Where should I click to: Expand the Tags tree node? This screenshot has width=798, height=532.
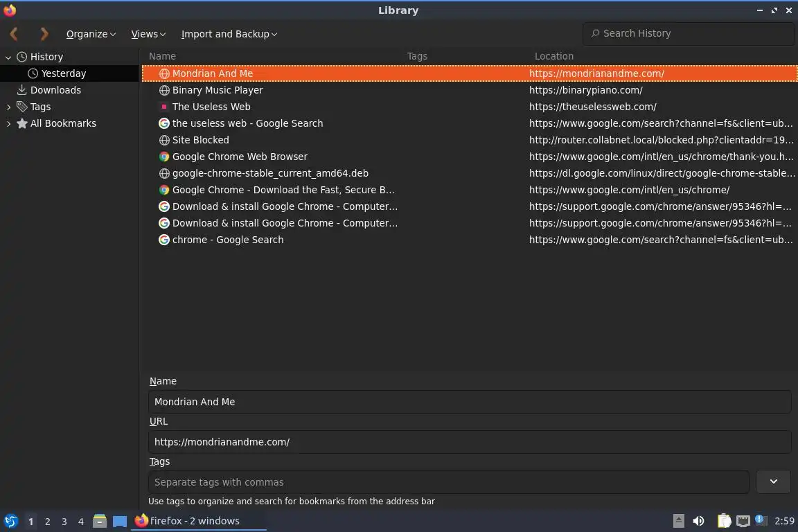[x=8, y=107]
